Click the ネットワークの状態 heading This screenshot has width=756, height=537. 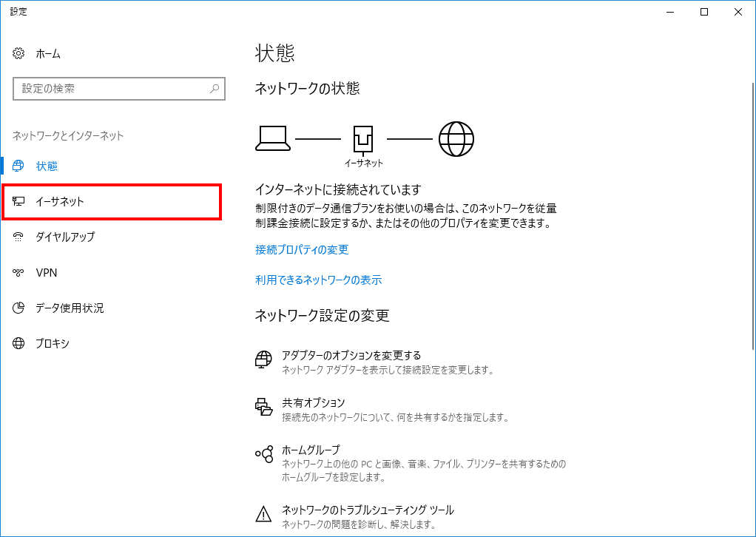coord(307,88)
